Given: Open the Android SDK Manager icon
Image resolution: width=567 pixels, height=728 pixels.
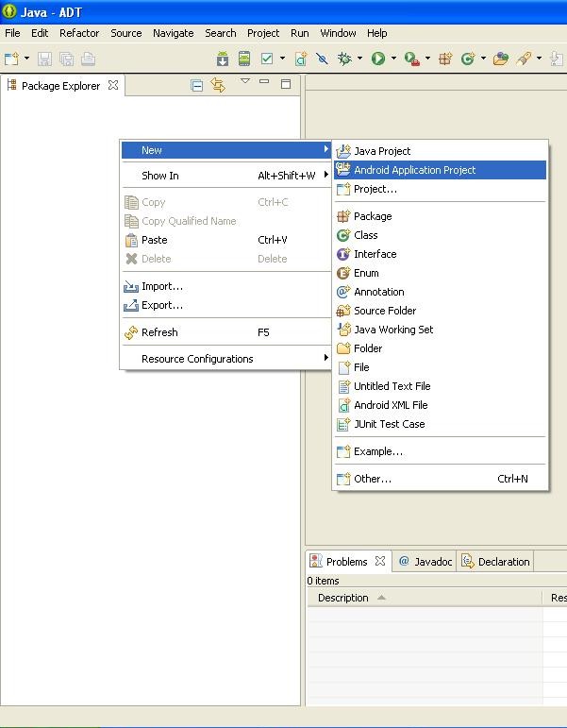Looking at the screenshot, I should [x=223, y=59].
